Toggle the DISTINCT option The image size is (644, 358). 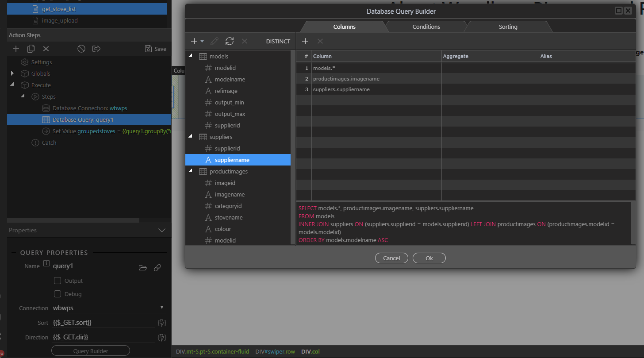(278, 41)
